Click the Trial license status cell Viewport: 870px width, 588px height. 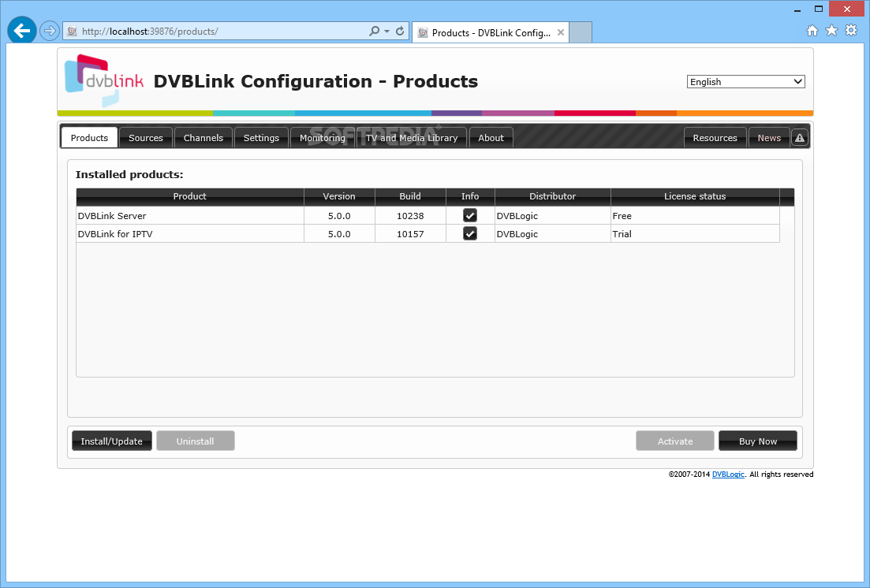pyautogui.click(x=695, y=233)
